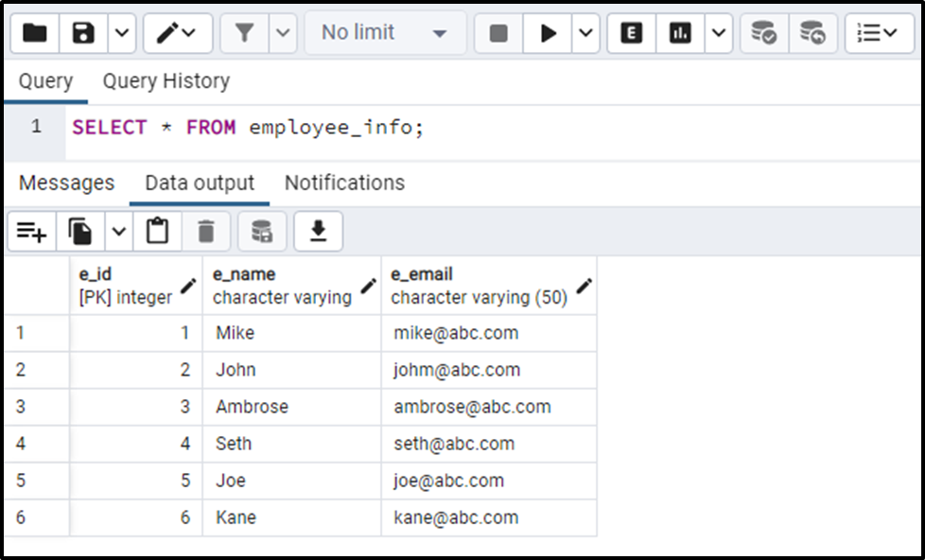Select row number 1 header
Screen dimensions: 925x560
[x=37, y=333]
